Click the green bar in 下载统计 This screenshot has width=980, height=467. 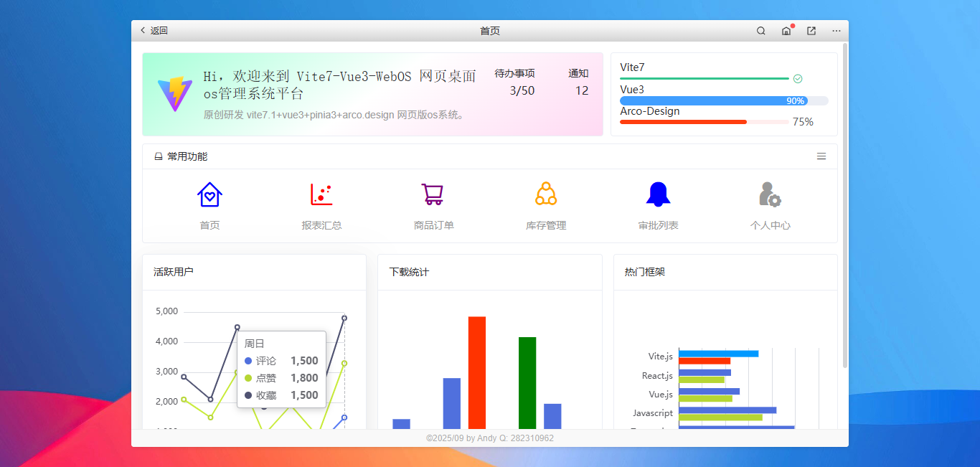(527, 383)
